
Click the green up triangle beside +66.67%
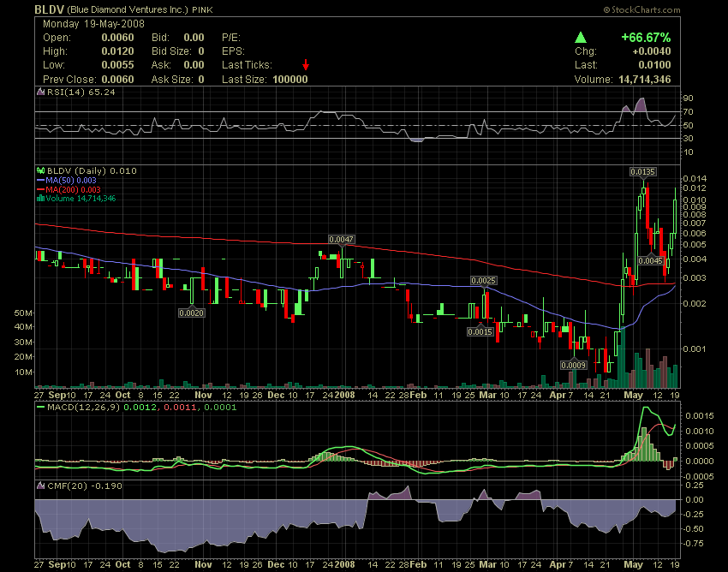click(581, 38)
